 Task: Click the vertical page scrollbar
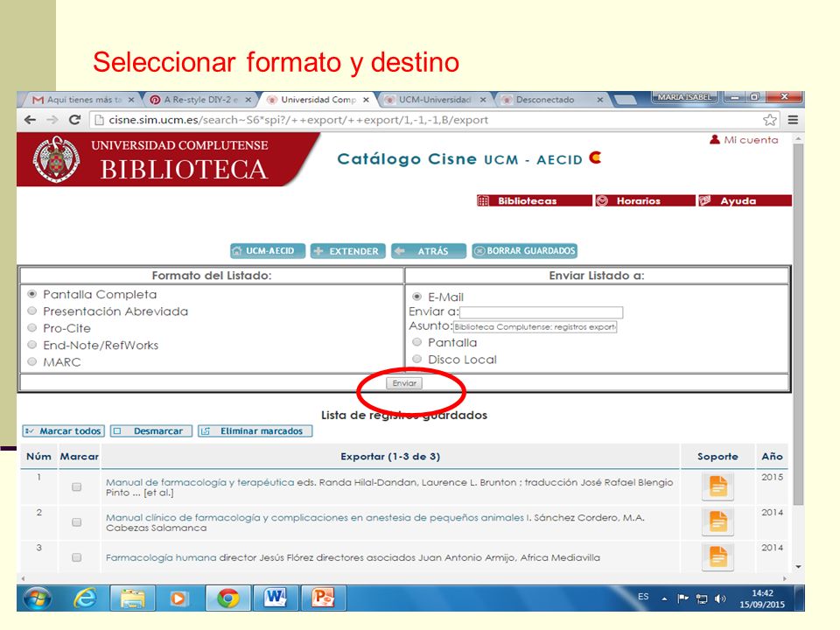(x=798, y=325)
